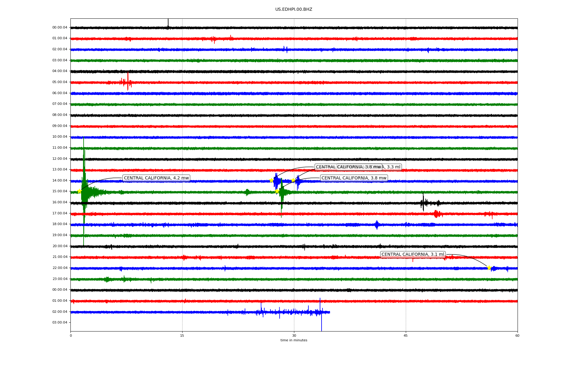
Task: Click the 3.3 ml annotation label text
Action: click(393, 167)
